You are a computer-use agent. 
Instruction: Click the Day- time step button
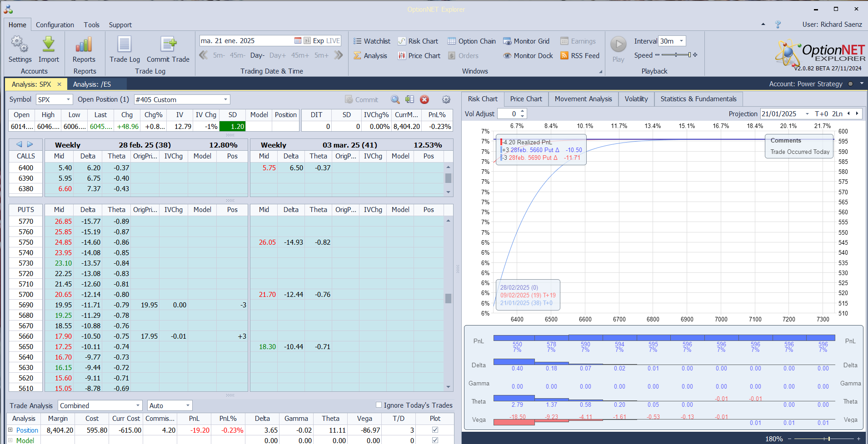tap(257, 55)
